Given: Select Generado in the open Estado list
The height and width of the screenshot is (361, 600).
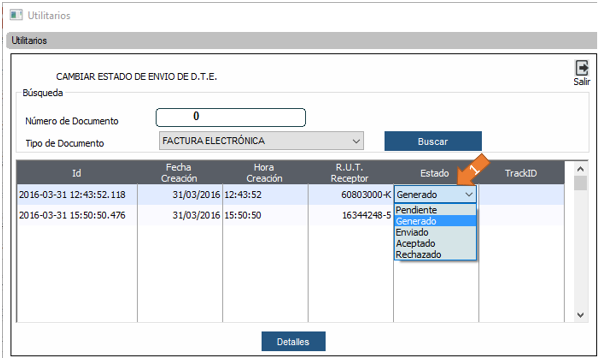Looking at the screenshot, I should [435, 221].
